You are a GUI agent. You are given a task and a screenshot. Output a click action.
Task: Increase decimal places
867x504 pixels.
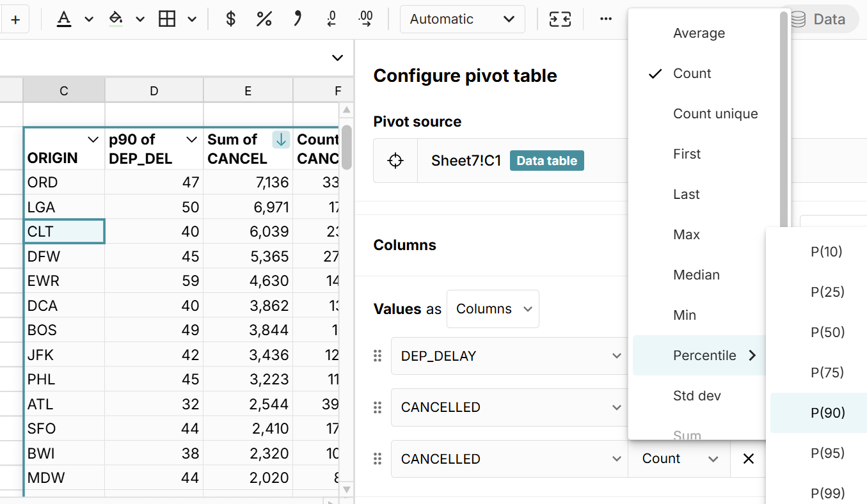tap(365, 19)
